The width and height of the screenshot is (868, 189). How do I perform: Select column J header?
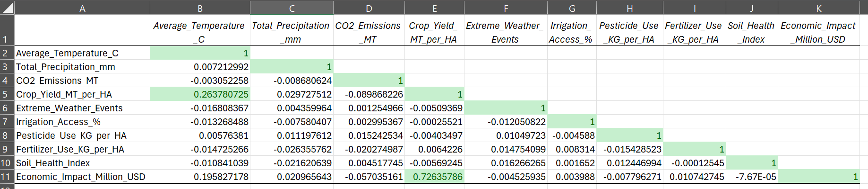[752, 8]
